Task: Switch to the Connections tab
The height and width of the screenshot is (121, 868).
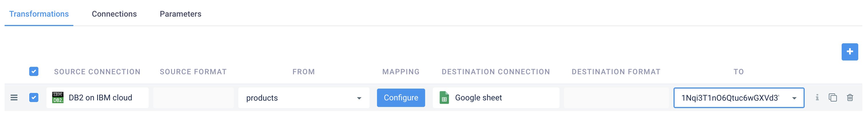Action: coord(114,14)
